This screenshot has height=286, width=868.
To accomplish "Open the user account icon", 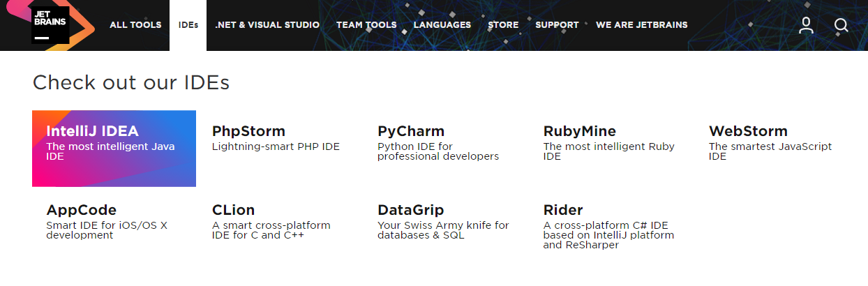I will (806, 25).
